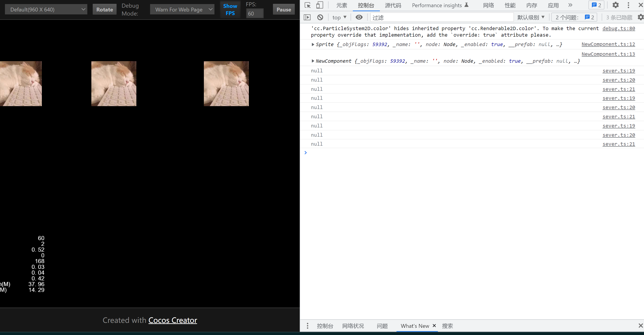Pause the game preview
This screenshot has height=335, width=644.
click(x=284, y=9)
